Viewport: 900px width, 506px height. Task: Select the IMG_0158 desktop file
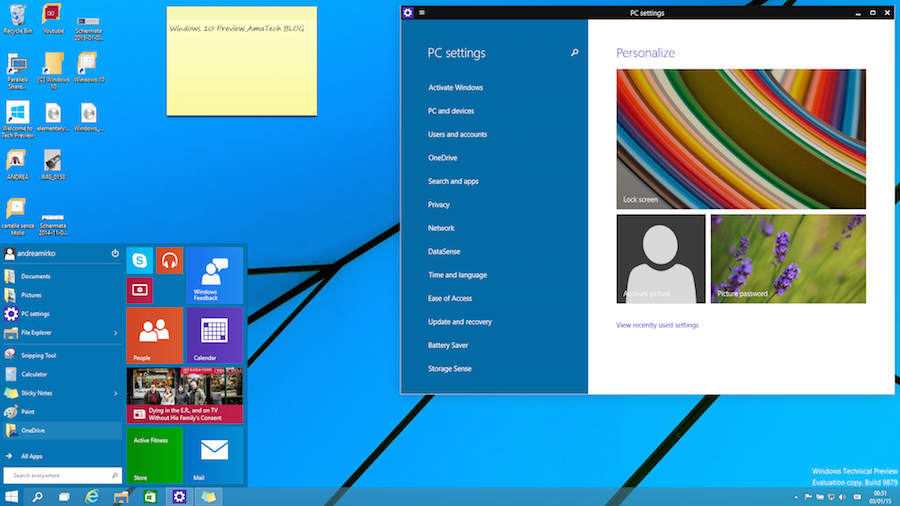[53, 165]
